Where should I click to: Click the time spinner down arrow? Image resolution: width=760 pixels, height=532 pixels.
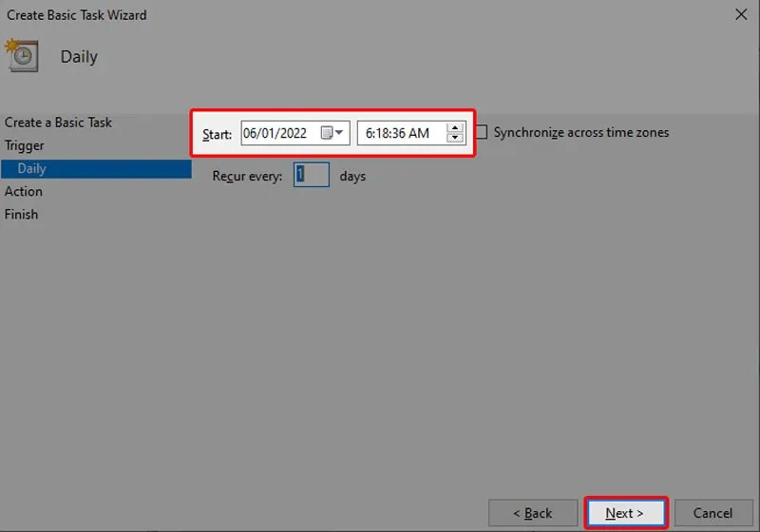point(454,139)
